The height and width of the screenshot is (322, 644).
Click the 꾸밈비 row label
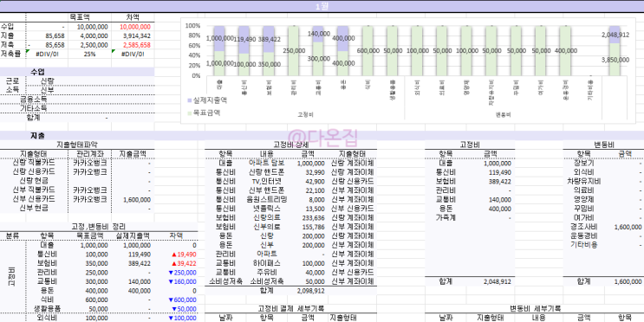point(583,209)
